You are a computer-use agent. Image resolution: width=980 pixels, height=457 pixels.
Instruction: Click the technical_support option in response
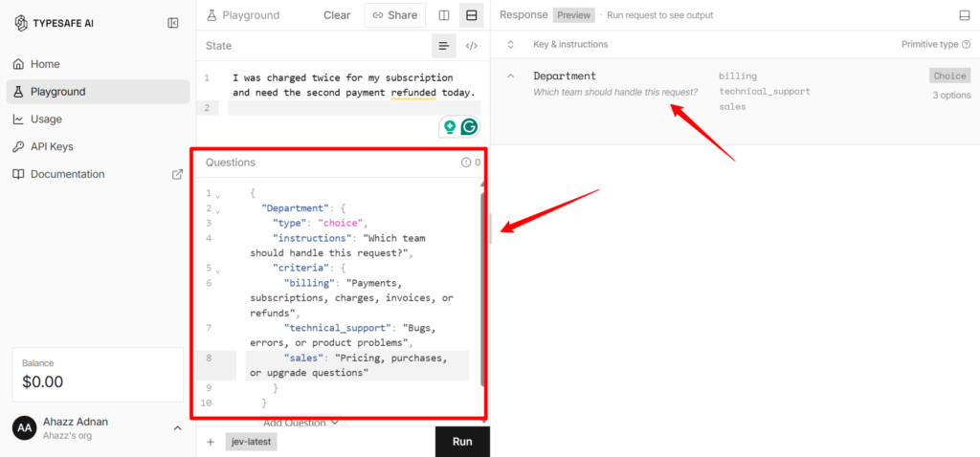[x=765, y=91]
